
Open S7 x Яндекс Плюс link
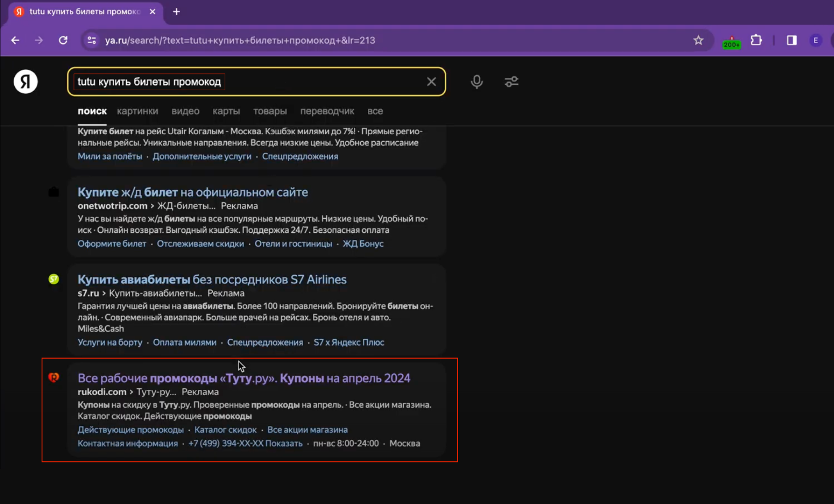[349, 342]
